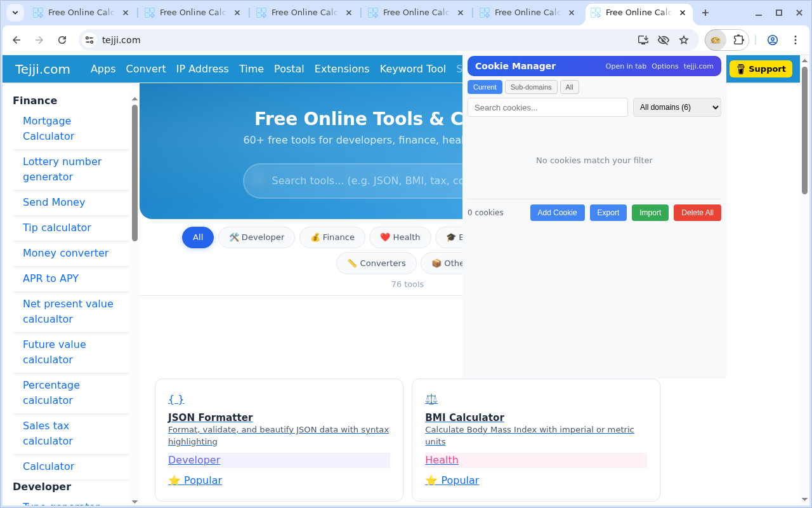The height and width of the screenshot is (508, 812).
Task: Open the Chrome profile icon
Action: 773,40
